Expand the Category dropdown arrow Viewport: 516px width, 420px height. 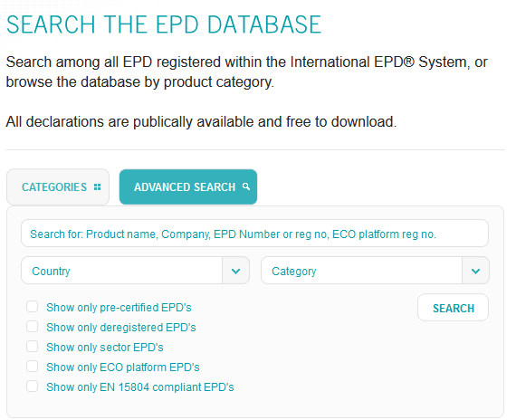475,271
